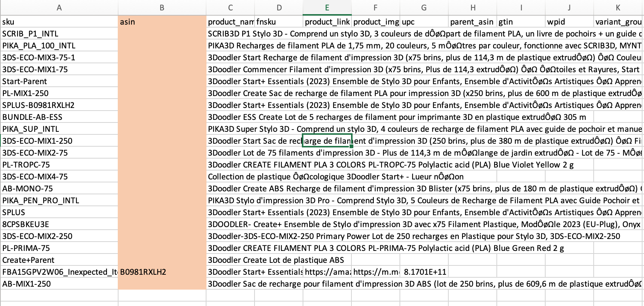Click the 'gtin' header cell
The height and width of the screenshot is (306, 644).
521,22
